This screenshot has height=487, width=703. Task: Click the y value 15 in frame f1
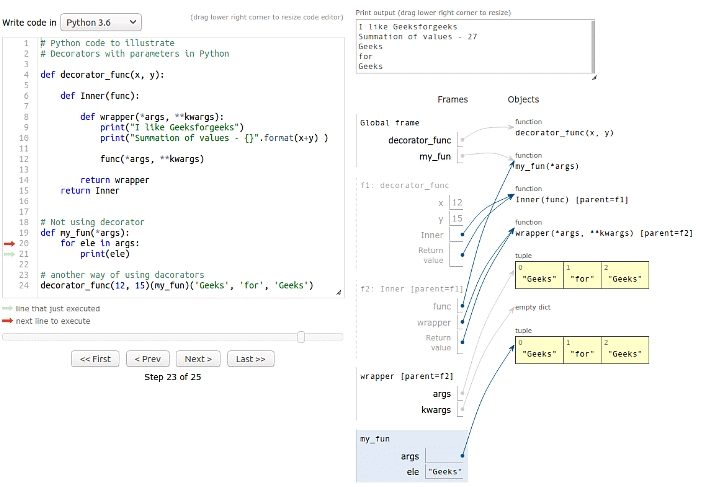click(x=457, y=219)
